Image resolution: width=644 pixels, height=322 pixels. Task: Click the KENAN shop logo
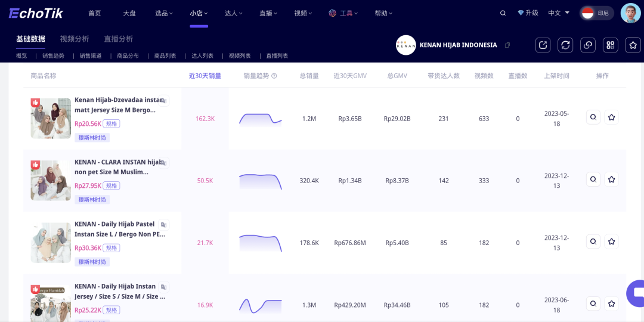click(x=406, y=45)
